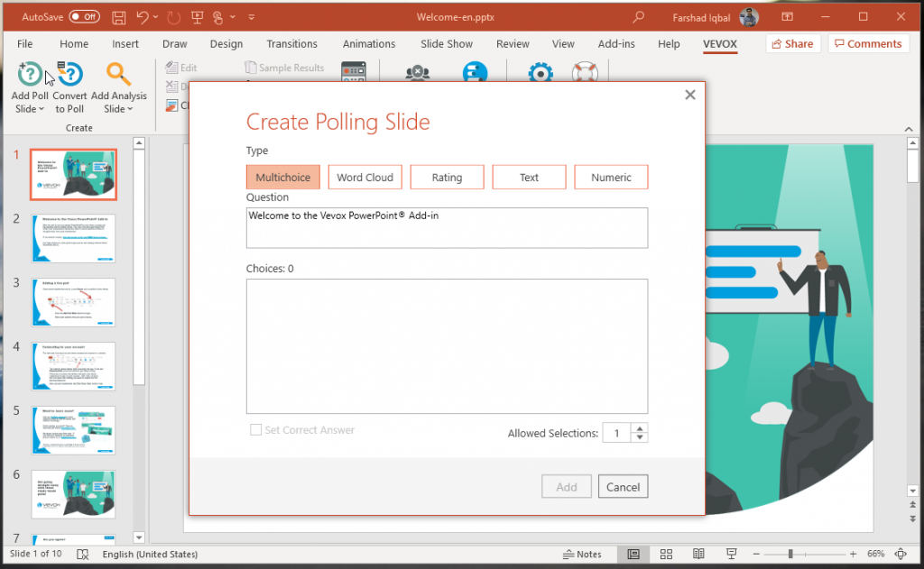
Task: Select the Convert to Poll tool
Action: click(69, 86)
